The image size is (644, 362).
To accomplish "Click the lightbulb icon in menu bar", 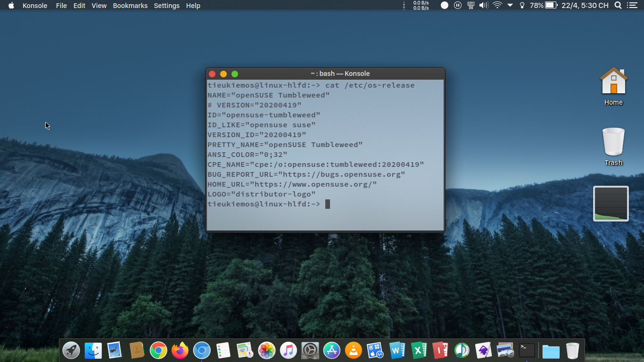I will 522,6.
